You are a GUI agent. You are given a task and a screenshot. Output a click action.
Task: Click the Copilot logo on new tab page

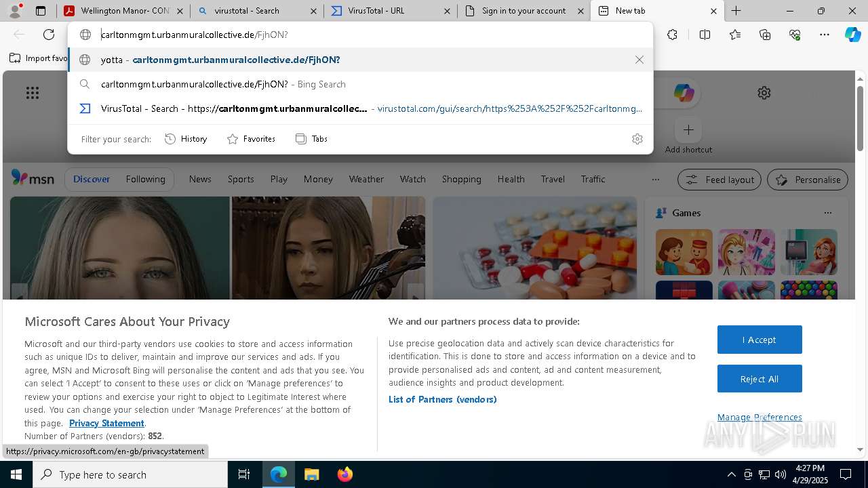point(684,93)
